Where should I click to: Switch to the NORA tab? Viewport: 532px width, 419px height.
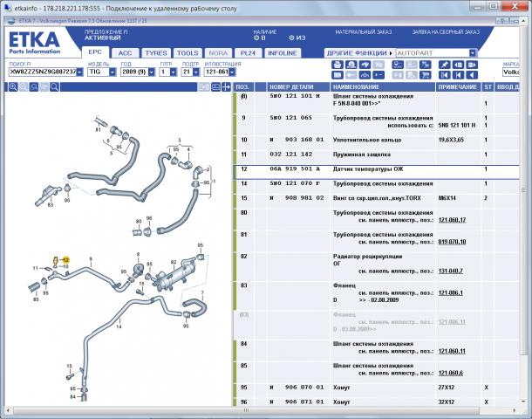coord(218,53)
